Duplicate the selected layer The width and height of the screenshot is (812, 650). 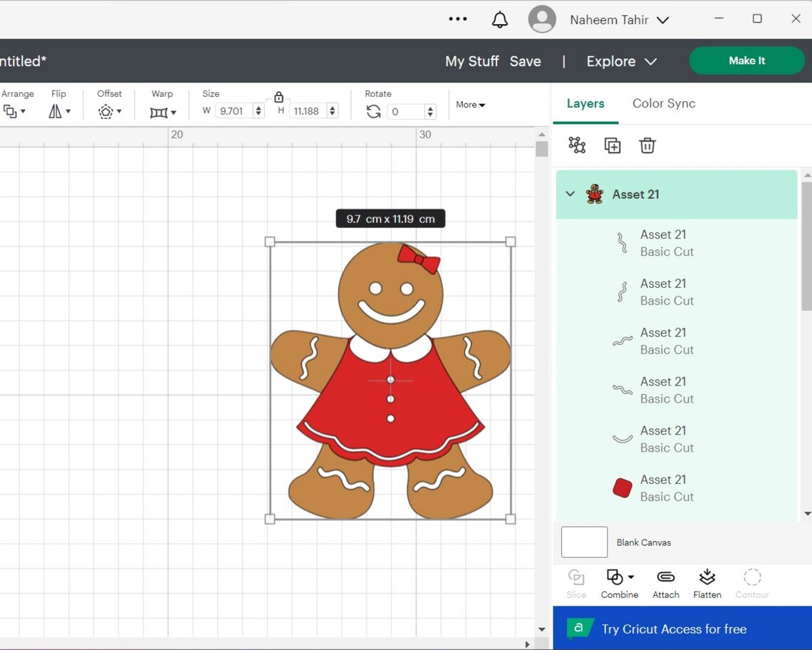[612, 145]
